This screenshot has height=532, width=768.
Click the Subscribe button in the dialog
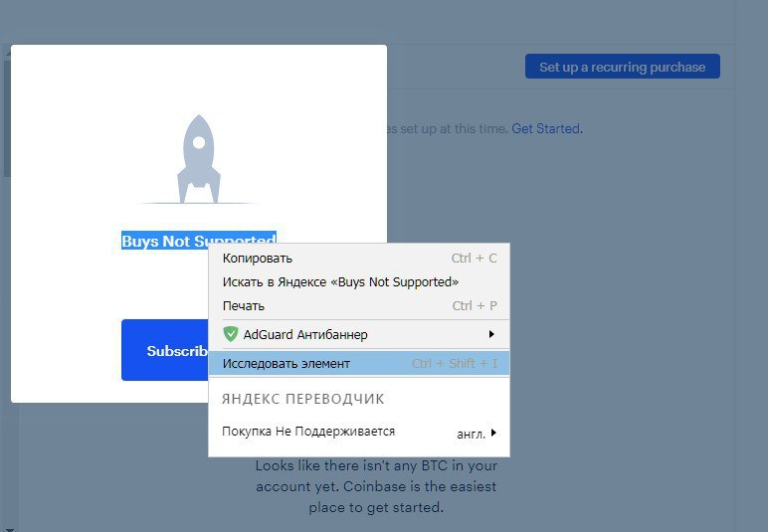pyautogui.click(x=165, y=350)
